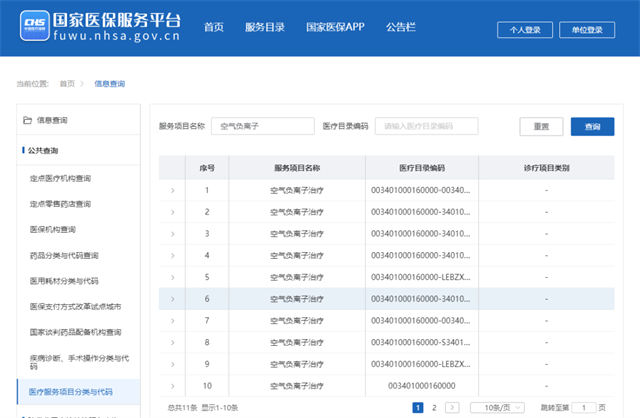Focus the 服务项目名称 input field
The height and width of the screenshot is (418, 640).
click(263, 126)
